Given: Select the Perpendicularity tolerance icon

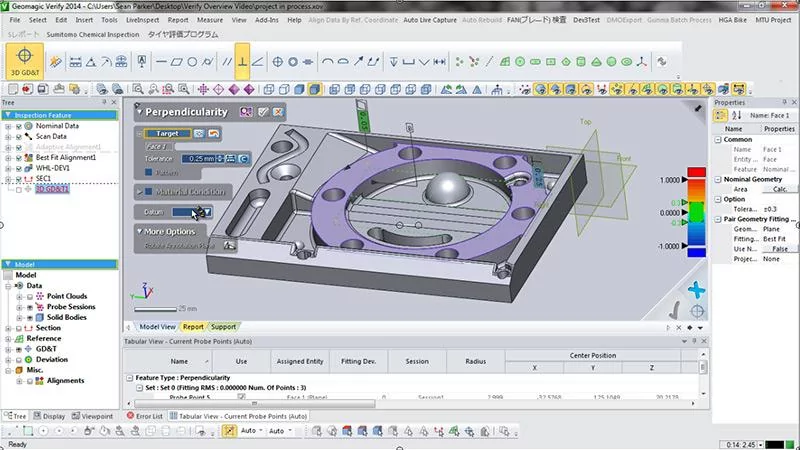Looking at the screenshot, I should [x=244, y=62].
